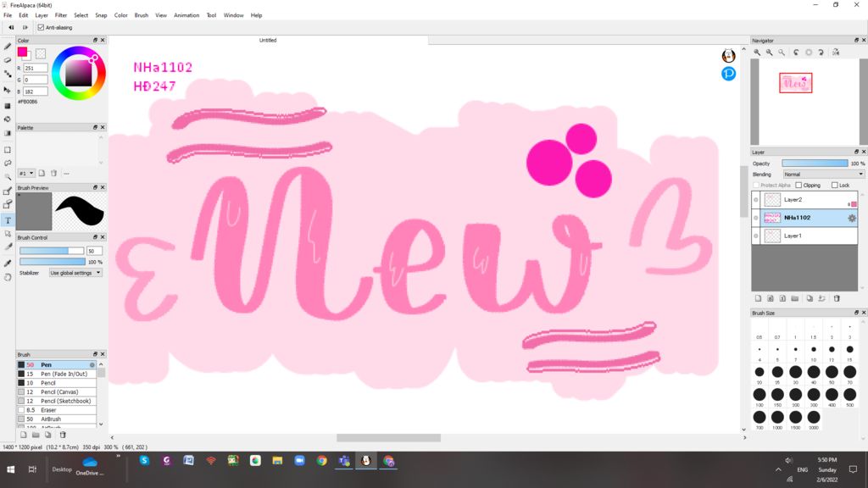868x488 pixels.
Task: Click the brush size value field
Action: 94,251
